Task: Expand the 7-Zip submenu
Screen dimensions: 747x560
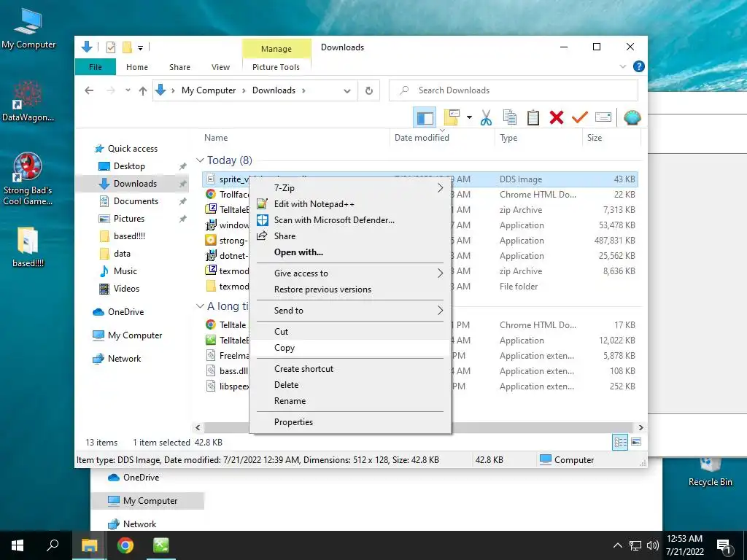Action: tap(351, 188)
